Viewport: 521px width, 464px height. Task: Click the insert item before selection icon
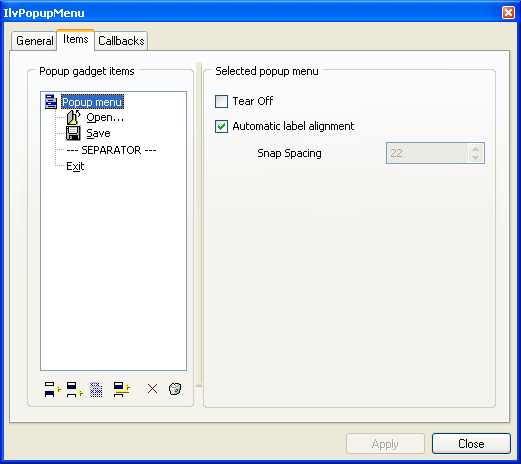[x=52, y=389]
